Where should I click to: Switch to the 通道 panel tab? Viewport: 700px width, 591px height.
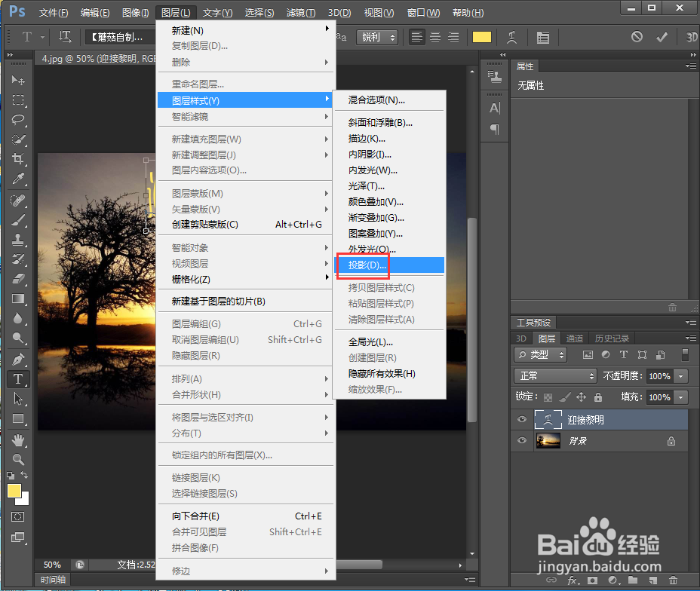pos(575,338)
